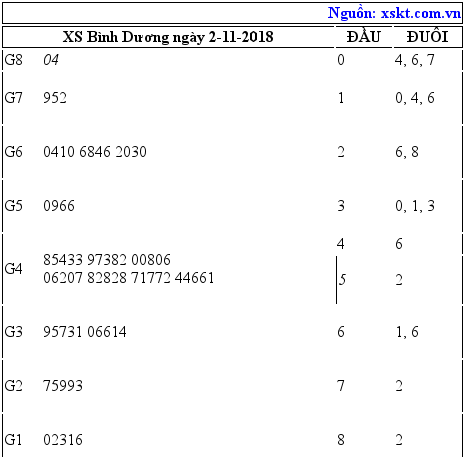This screenshot has width=474, height=457.
Task: Click head digit 8 in ĐẦU column
Action: tap(341, 440)
